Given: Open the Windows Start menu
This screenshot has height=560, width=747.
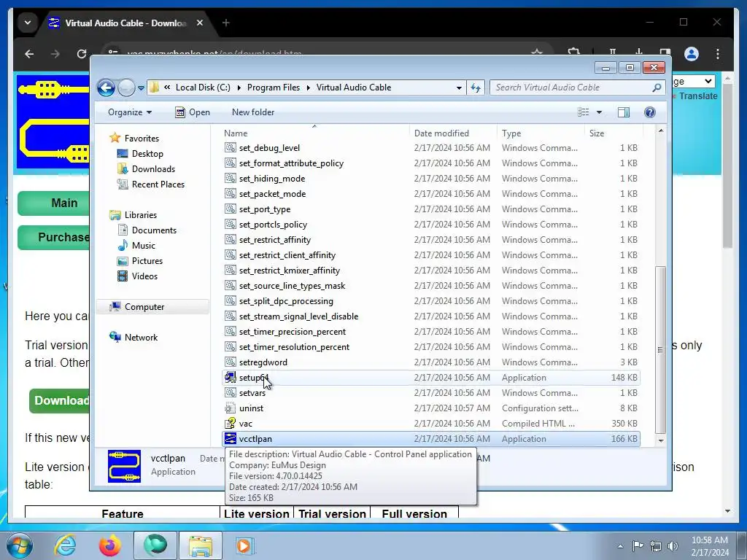Looking at the screenshot, I should (19, 545).
